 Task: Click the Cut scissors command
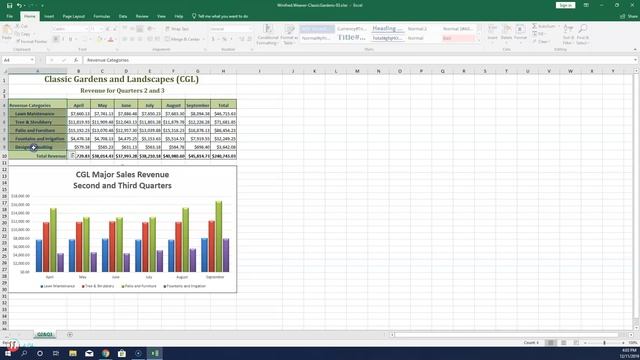[21, 26]
